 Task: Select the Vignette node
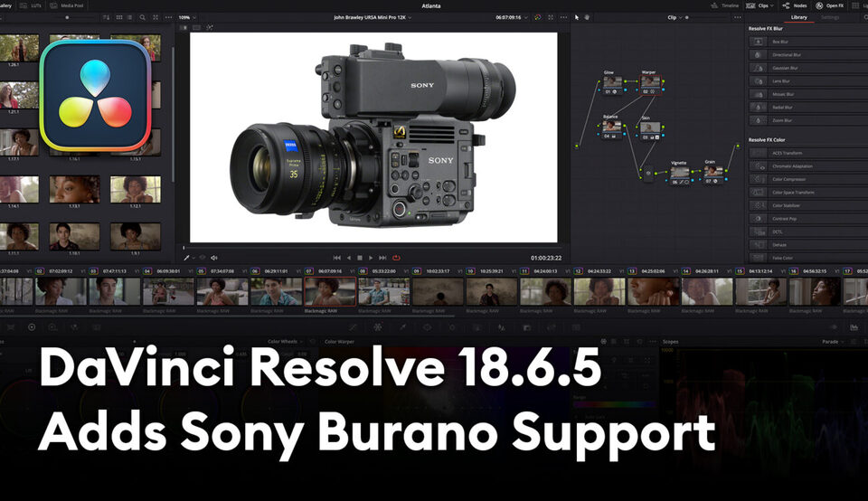[680, 172]
